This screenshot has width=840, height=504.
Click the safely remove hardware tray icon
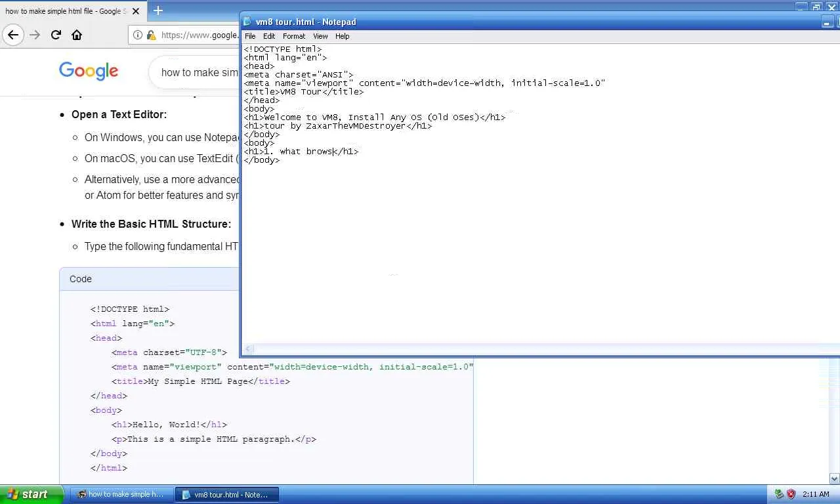coord(779,494)
